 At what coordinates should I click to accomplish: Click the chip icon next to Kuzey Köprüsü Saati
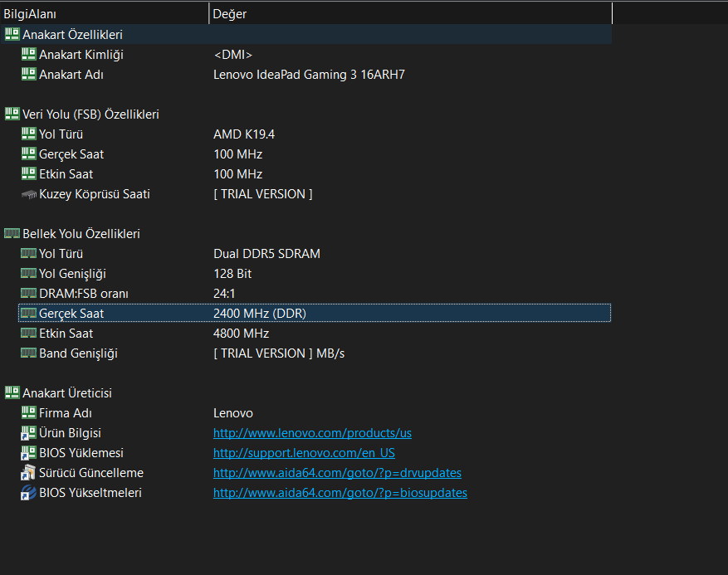28,194
